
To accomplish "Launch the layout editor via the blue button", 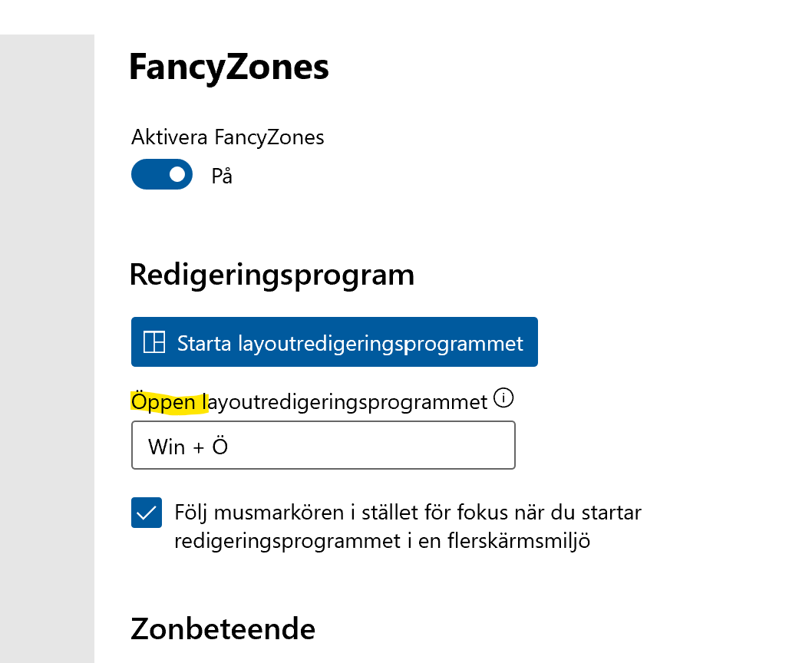I will (335, 341).
